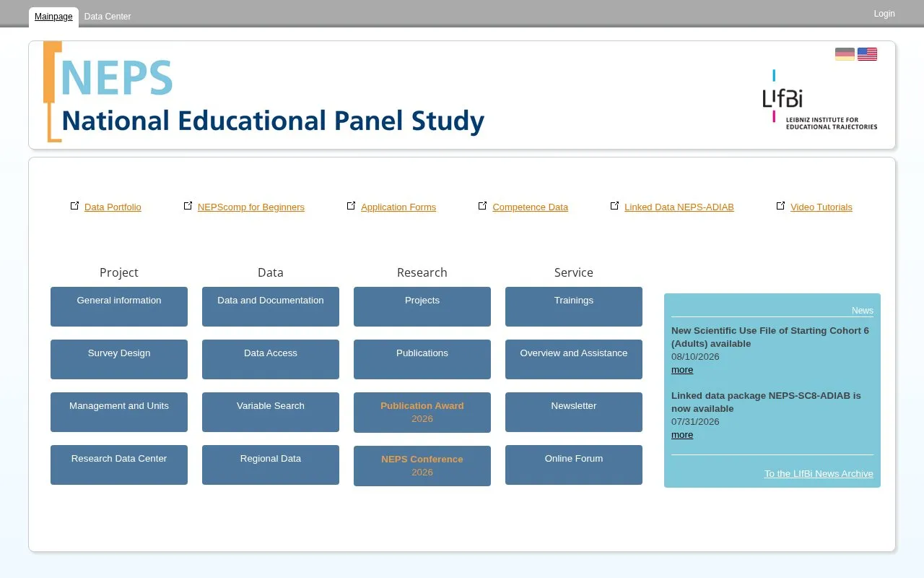Open Publication Award 2026
The image size is (924, 578).
point(422,413)
